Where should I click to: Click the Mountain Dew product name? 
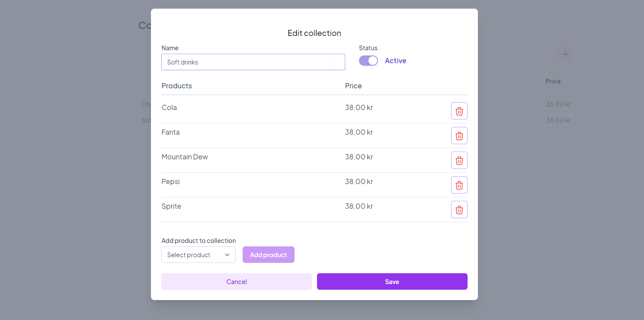[x=185, y=157]
